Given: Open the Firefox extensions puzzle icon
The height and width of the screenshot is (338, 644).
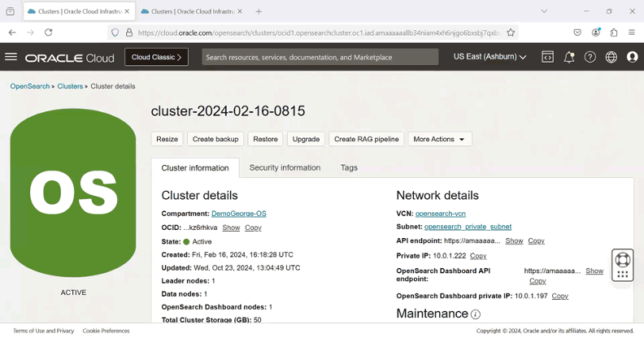Looking at the screenshot, I should point(614,32).
